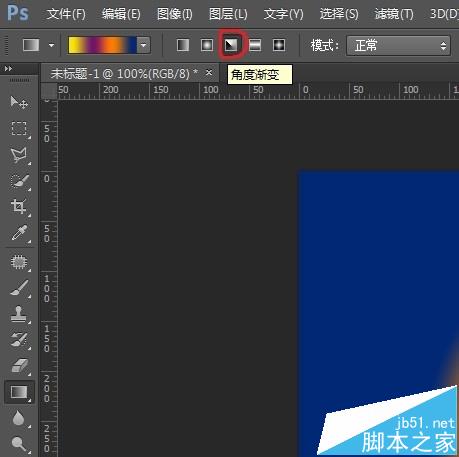The image size is (459, 457).
Task: Select the Clone Stamp tool
Action: 19,314
